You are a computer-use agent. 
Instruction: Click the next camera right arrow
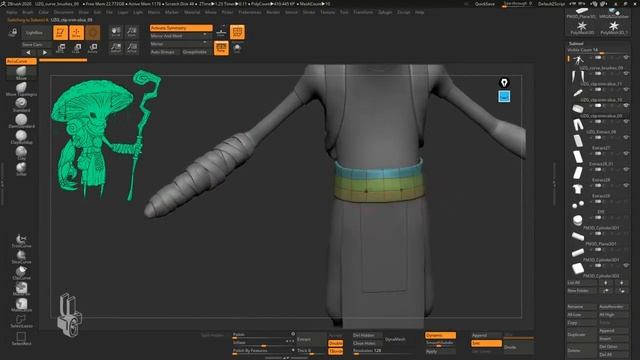coord(44,53)
